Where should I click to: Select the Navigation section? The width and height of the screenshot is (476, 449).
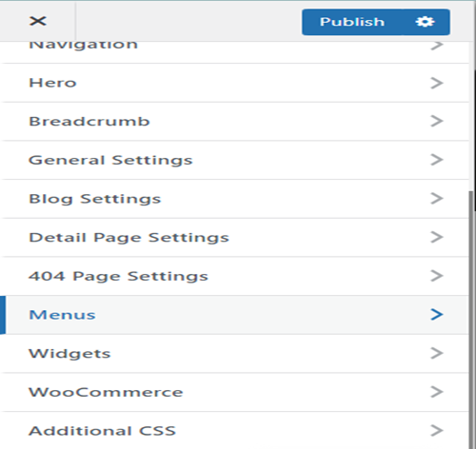pos(234,52)
